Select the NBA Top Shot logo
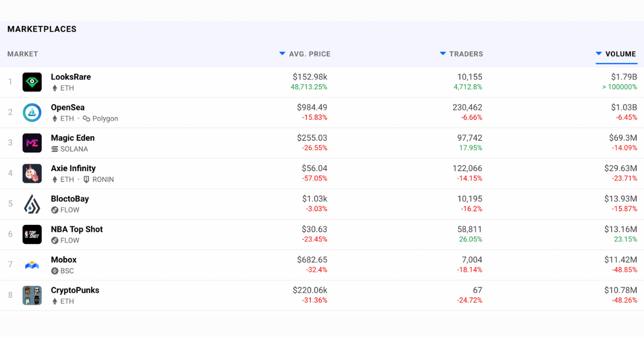The image size is (644, 337). (x=32, y=235)
